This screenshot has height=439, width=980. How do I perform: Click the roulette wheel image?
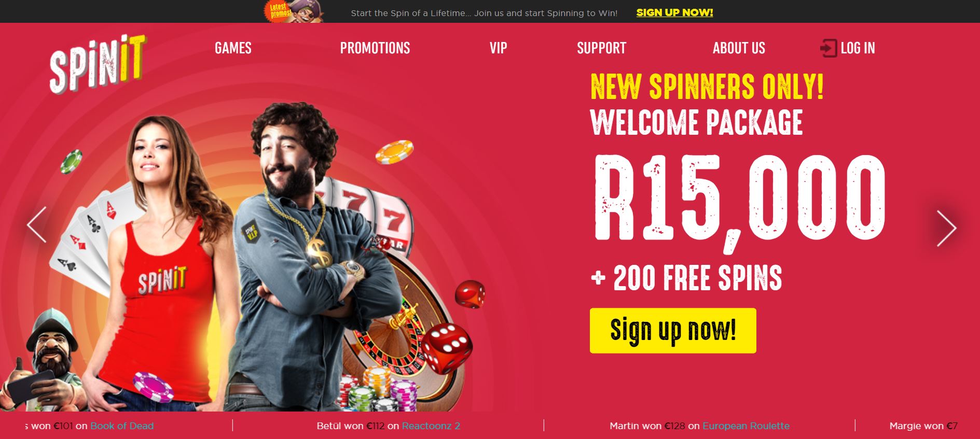(394, 321)
